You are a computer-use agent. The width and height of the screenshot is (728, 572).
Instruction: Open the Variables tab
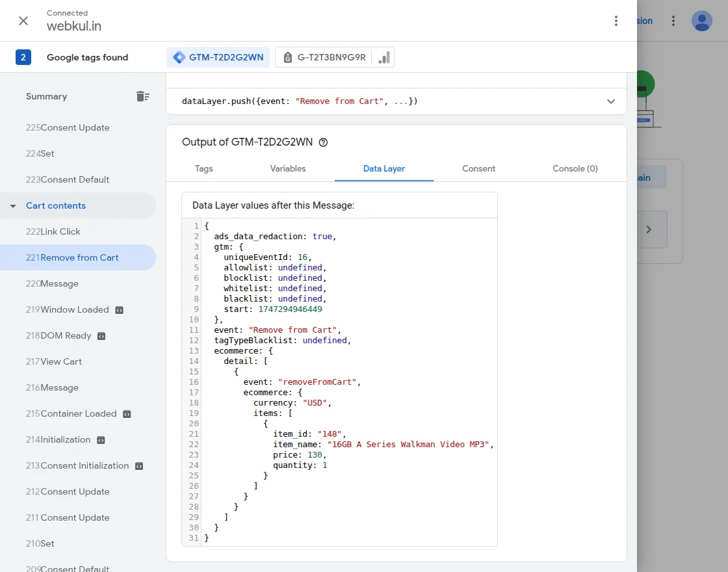pos(288,168)
